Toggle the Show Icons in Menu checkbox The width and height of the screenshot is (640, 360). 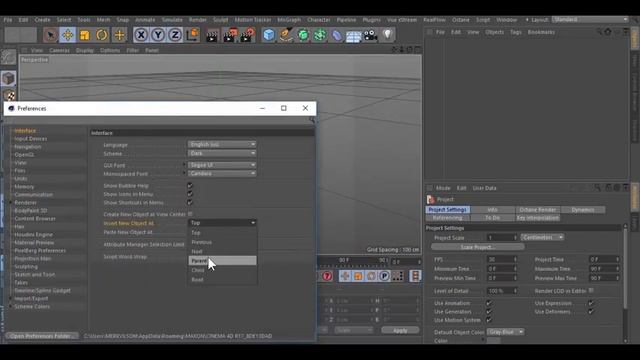tap(190, 194)
